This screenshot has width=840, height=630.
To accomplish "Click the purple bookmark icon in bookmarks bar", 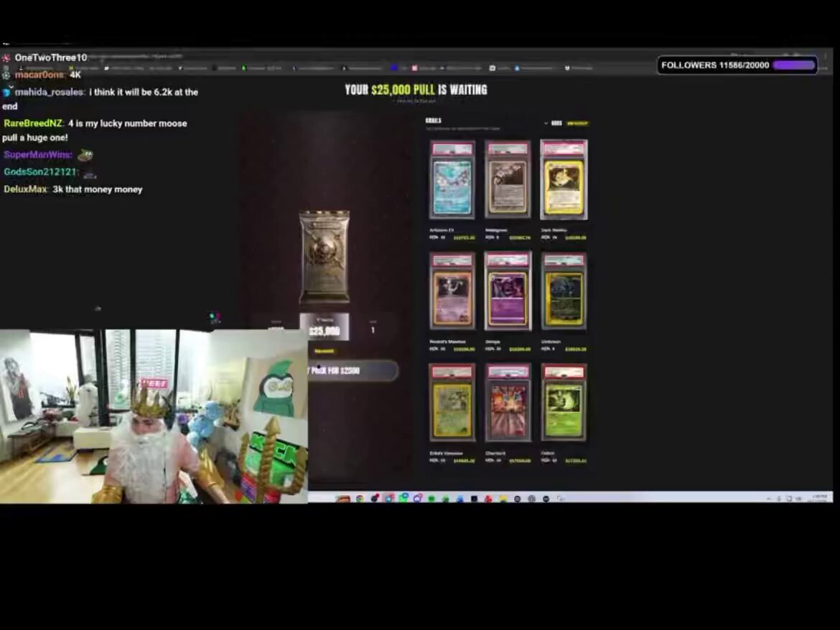I will tap(394, 68).
